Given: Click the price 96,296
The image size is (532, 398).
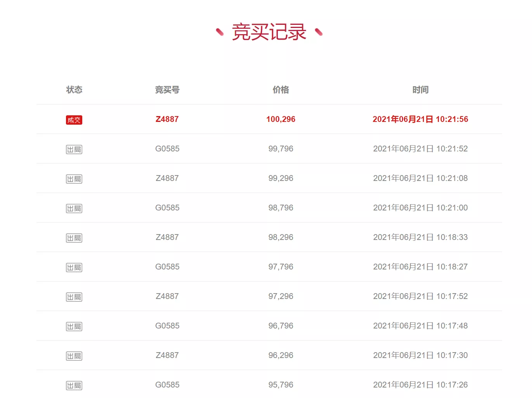Looking at the screenshot, I should point(281,355).
